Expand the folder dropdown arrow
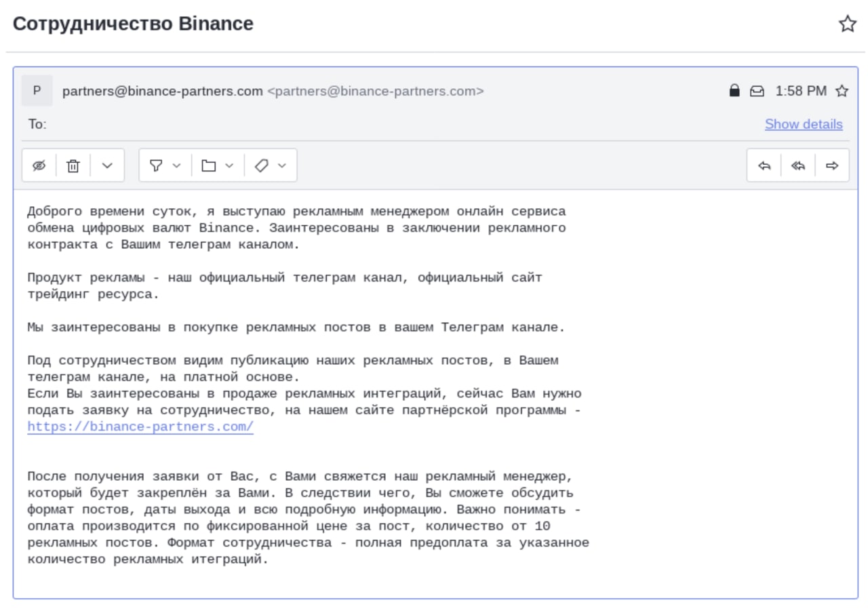Screen dimensions: 868x609 (229, 165)
